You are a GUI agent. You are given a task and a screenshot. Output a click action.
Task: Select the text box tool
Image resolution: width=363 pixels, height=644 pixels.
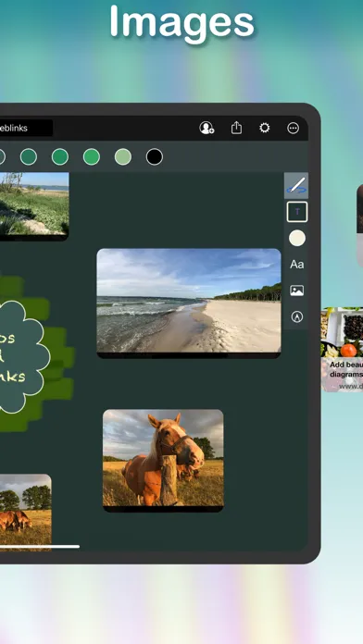point(297,212)
